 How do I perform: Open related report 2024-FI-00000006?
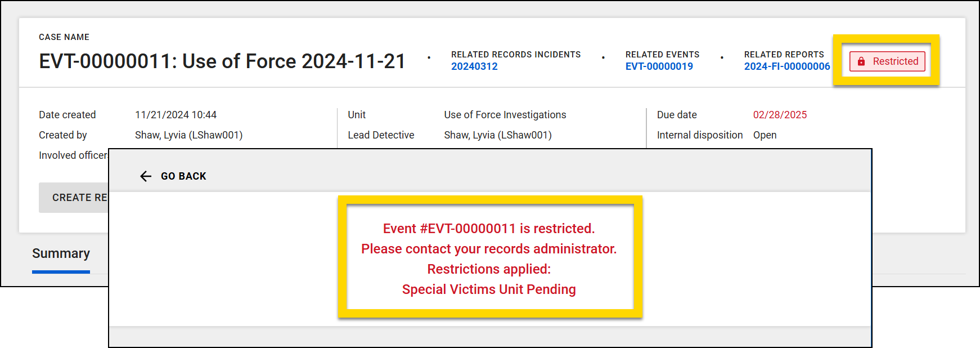[x=787, y=66]
